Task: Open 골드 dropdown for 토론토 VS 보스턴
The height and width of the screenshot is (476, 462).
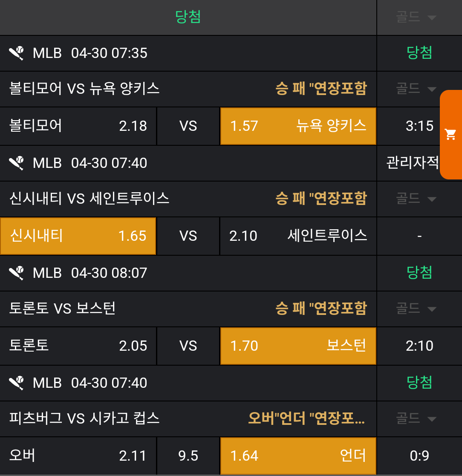Action: point(416,309)
